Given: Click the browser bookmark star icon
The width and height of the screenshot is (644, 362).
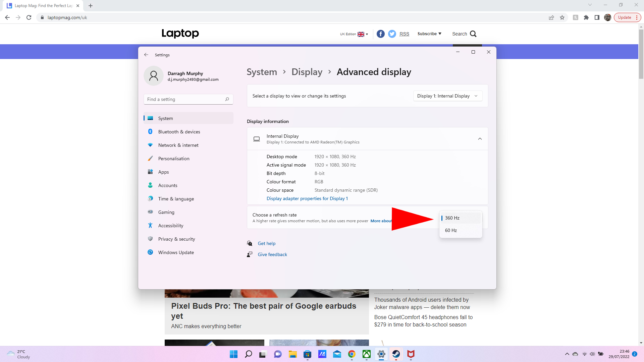Looking at the screenshot, I should (x=562, y=18).
